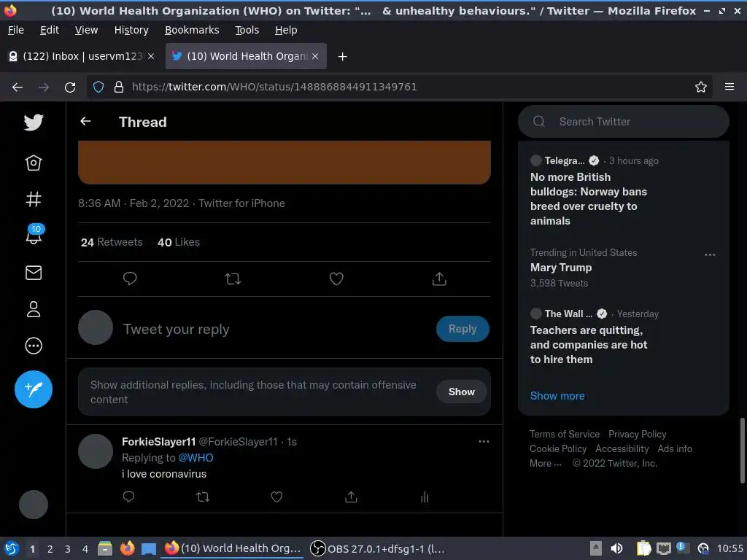Click the blue Reply button

[x=462, y=329]
